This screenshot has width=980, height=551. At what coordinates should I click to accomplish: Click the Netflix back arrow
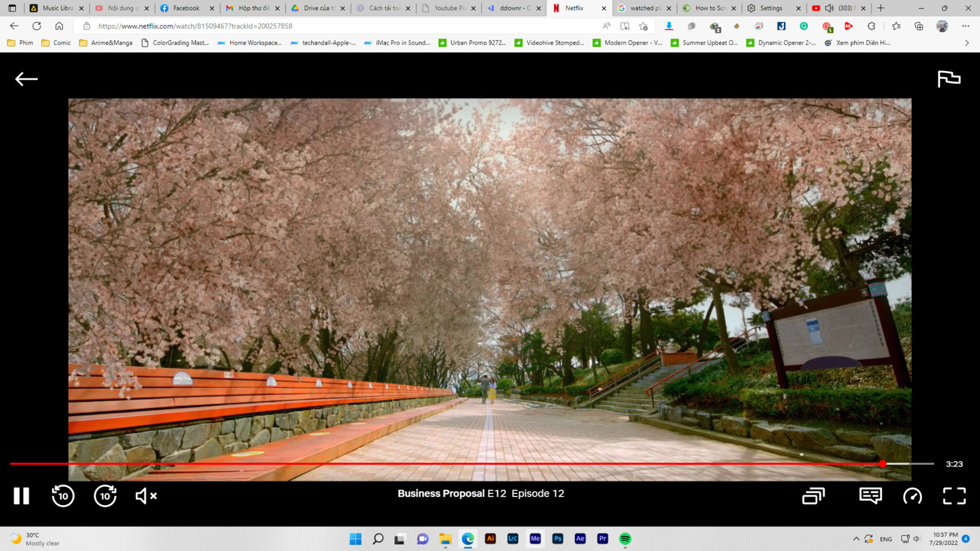tap(26, 79)
